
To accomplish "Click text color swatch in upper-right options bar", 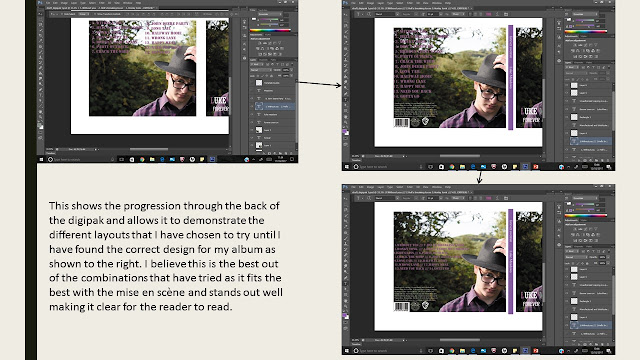I will (489, 14).
